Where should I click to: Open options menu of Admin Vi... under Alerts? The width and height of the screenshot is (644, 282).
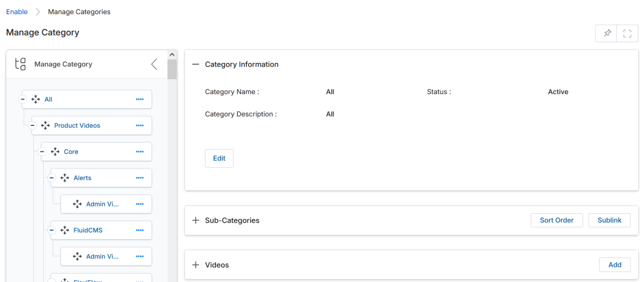(x=140, y=204)
